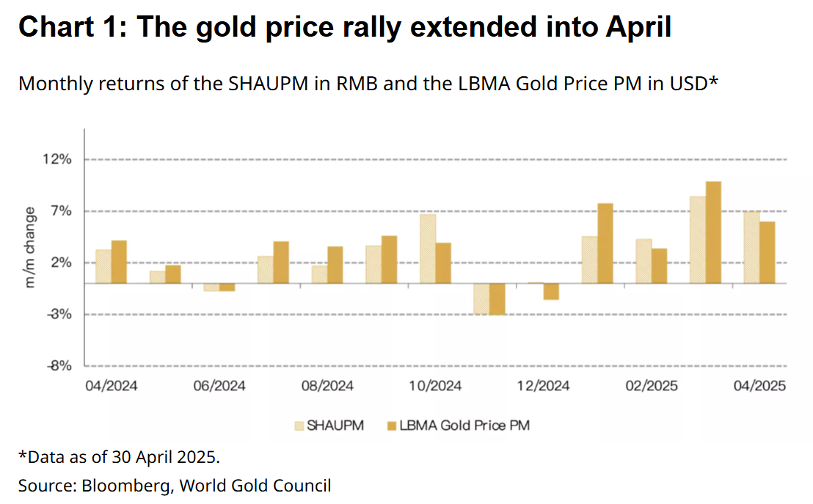This screenshot has height=504, width=813.
Task: Click the 04/2024 LBMA Gold Price bar
Action: coord(120,262)
